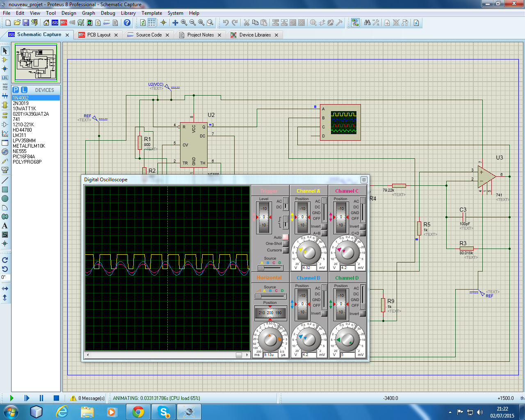Click the Step simulation button
Screen dimensions: 525x420
tap(27, 398)
